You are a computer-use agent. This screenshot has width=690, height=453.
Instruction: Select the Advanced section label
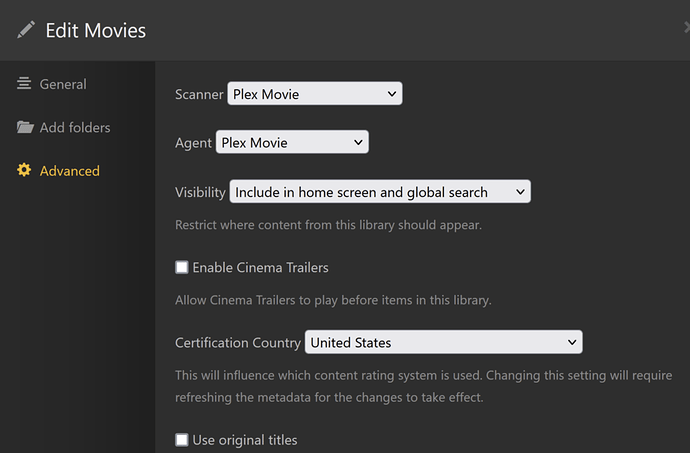tap(70, 171)
